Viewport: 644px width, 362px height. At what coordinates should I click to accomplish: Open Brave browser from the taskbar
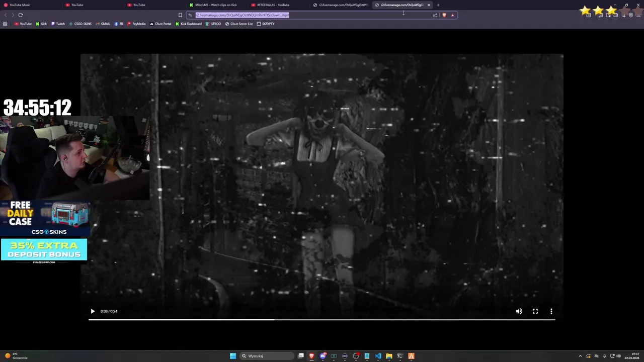[x=311, y=356]
